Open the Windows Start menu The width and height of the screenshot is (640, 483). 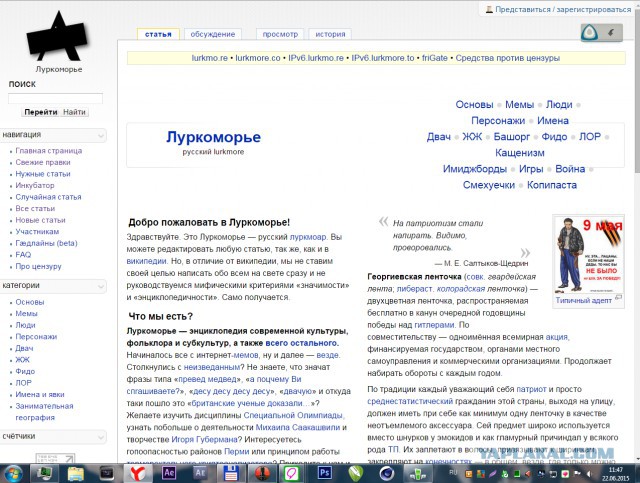click(x=13, y=474)
